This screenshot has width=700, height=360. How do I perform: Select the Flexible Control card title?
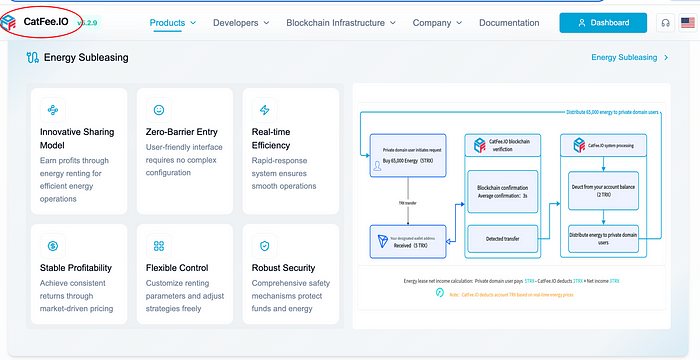[x=177, y=268]
